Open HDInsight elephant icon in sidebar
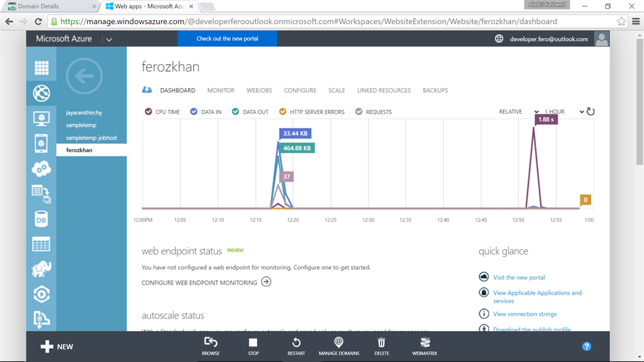 (x=42, y=269)
